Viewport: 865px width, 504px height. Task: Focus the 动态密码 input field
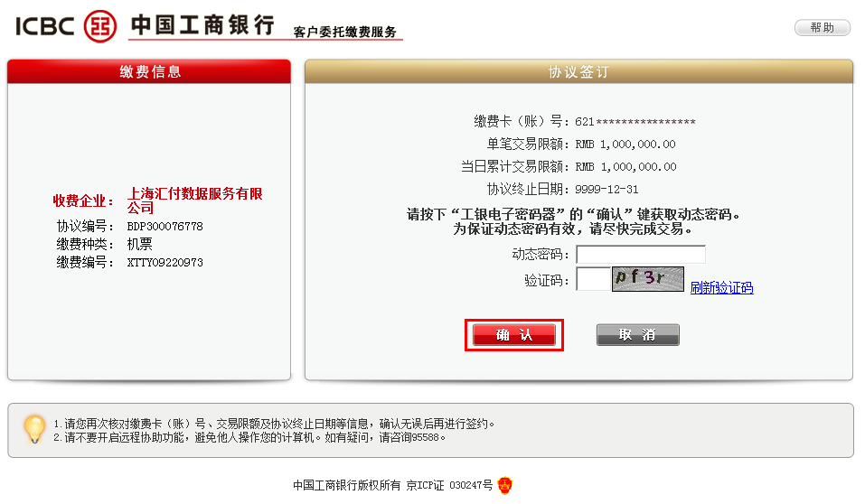tap(641, 254)
